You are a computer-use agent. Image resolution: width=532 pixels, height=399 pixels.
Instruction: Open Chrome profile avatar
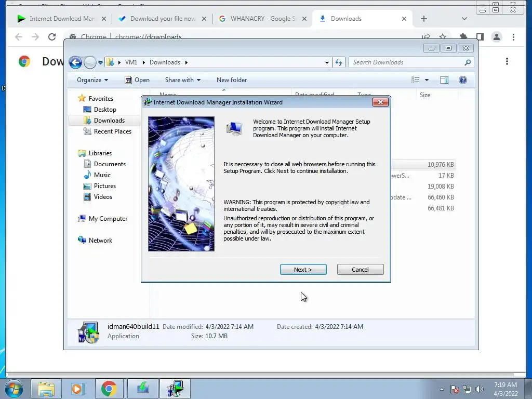(x=496, y=37)
